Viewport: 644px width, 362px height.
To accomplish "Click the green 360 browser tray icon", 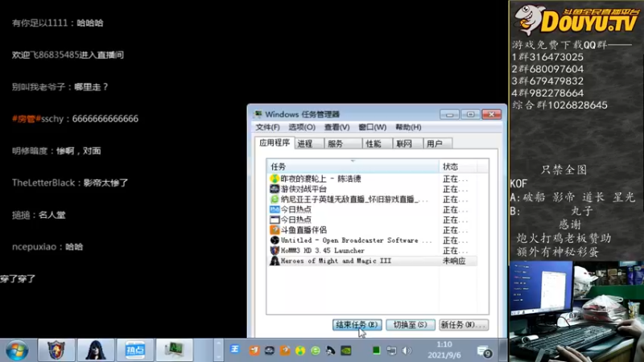I will (316, 351).
